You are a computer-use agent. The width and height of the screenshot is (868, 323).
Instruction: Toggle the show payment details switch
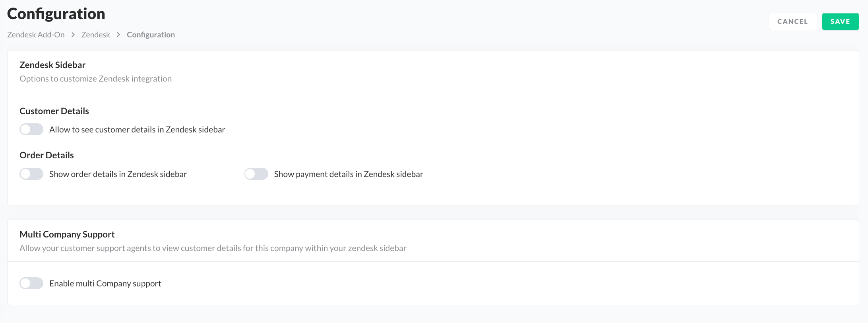pos(256,174)
